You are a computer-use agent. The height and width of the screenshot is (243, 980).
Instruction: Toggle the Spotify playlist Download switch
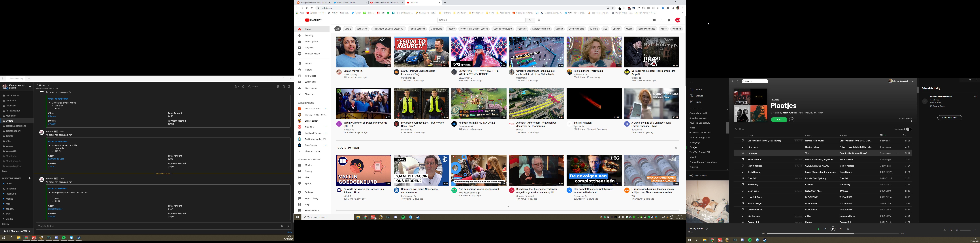click(908, 129)
